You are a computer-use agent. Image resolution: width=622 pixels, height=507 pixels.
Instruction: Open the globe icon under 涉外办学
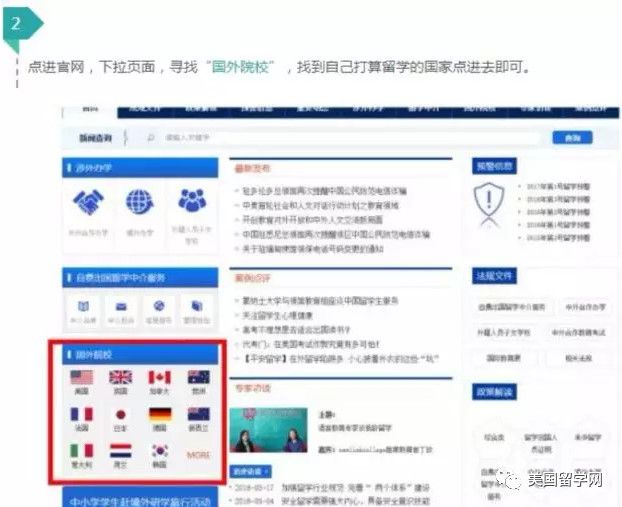point(140,202)
